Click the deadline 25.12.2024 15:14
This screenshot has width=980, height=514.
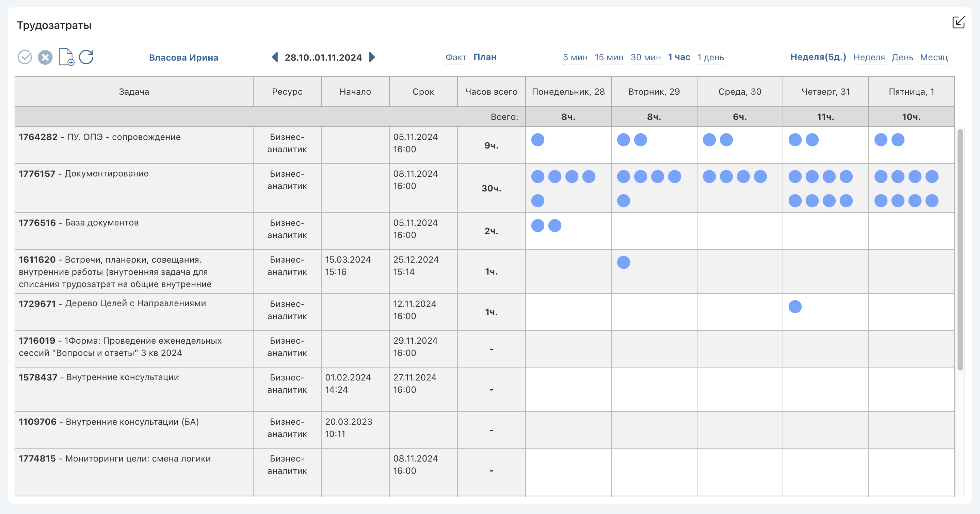pyautogui.click(x=416, y=266)
